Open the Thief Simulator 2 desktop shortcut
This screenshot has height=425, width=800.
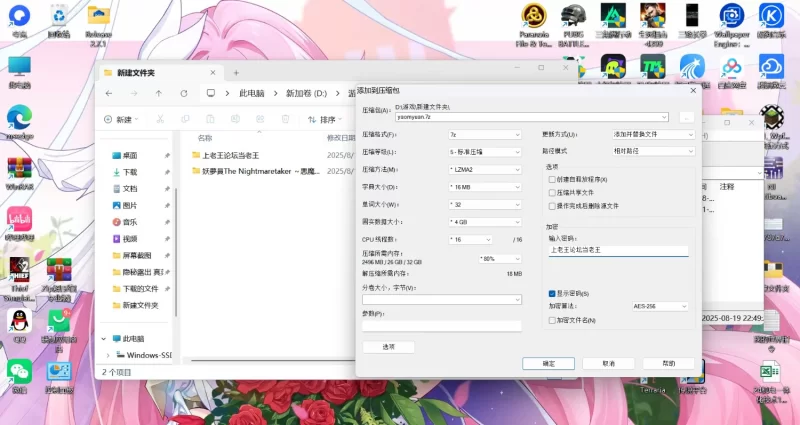(x=19, y=279)
